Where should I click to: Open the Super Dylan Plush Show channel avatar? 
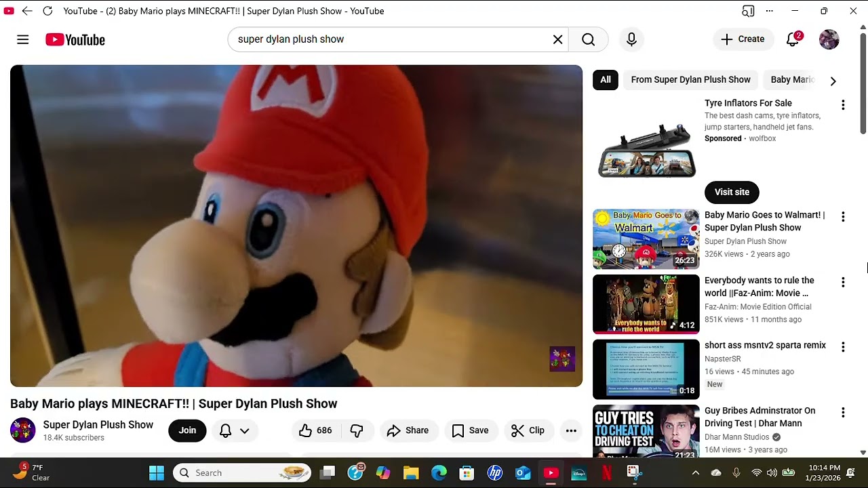tap(22, 430)
